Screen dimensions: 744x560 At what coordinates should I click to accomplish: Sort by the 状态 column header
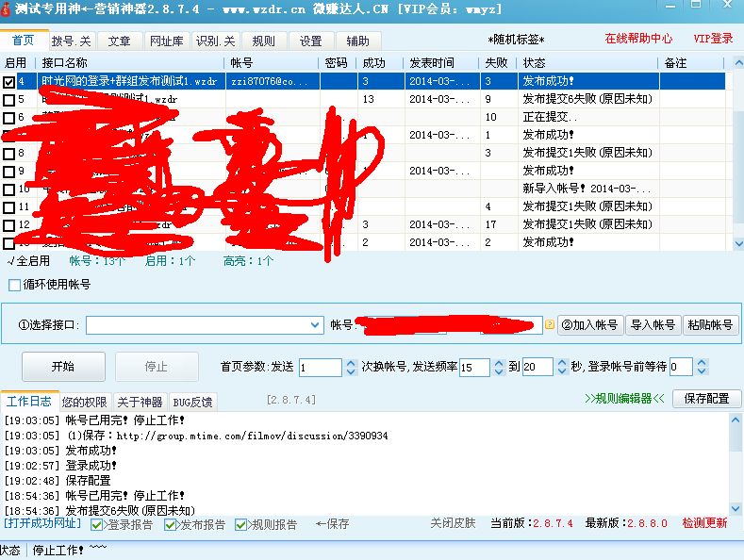tap(587, 62)
